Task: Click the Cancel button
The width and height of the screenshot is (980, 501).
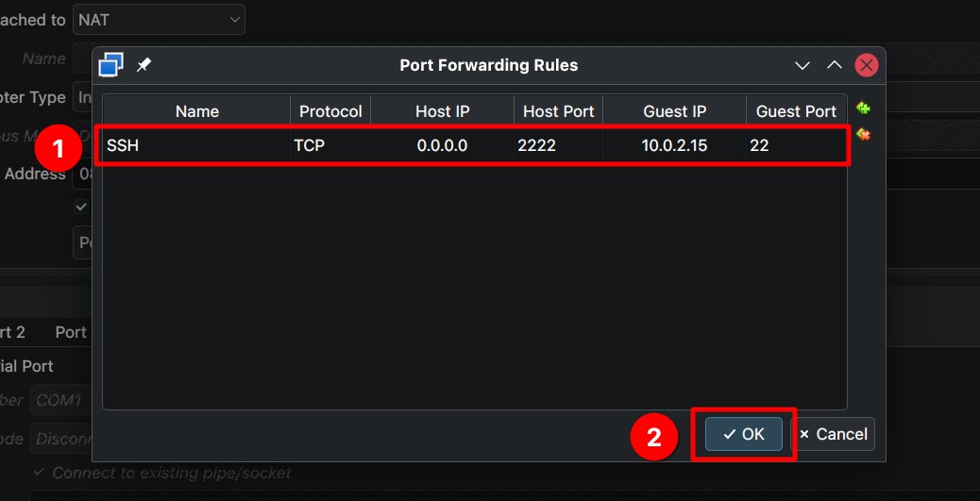Action: point(833,434)
